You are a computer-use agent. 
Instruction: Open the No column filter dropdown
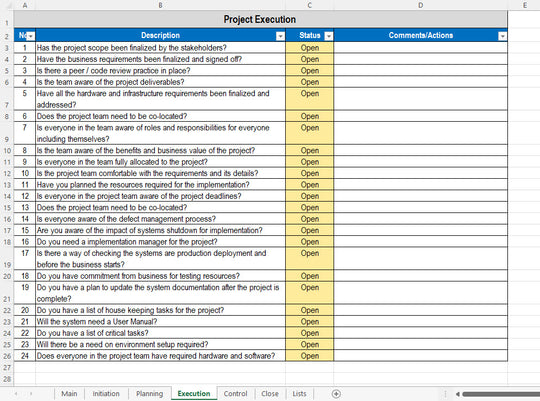point(31,36)
